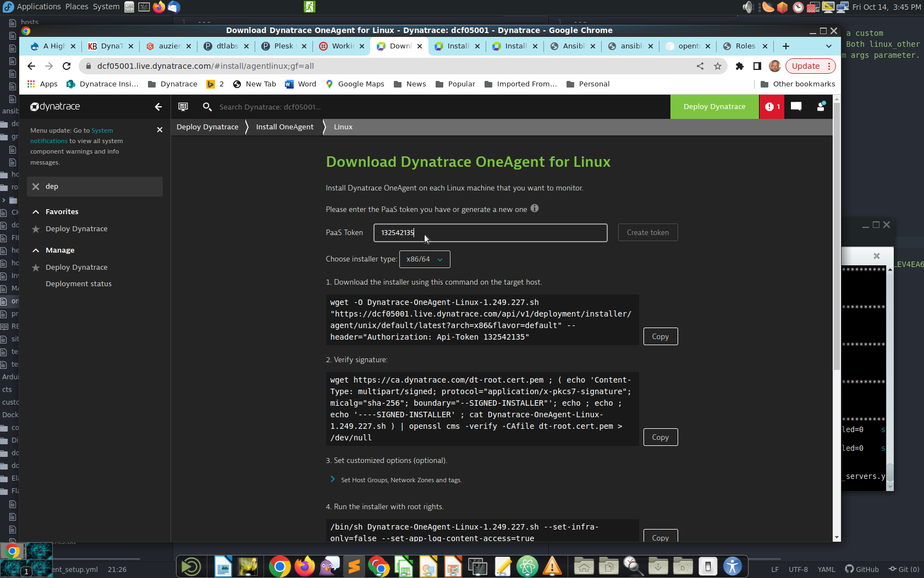Open the Popular bookmarks folder
Image resolution: width=924 pixels, height=578 pixels.
tap(455, 84)
